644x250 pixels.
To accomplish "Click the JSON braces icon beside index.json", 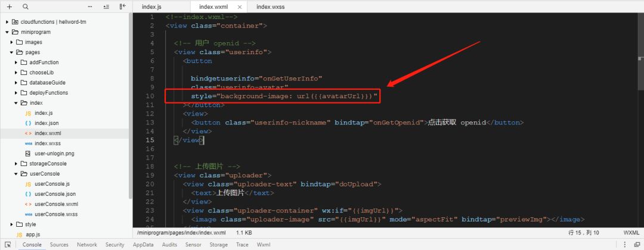I will (28, 123).
